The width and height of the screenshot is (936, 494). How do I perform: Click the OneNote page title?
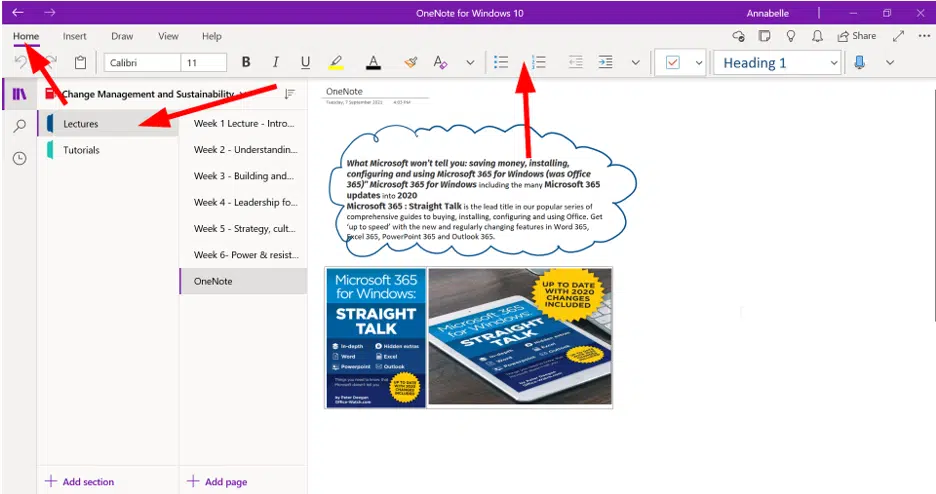pyautogui.click(x=344, y=91)
